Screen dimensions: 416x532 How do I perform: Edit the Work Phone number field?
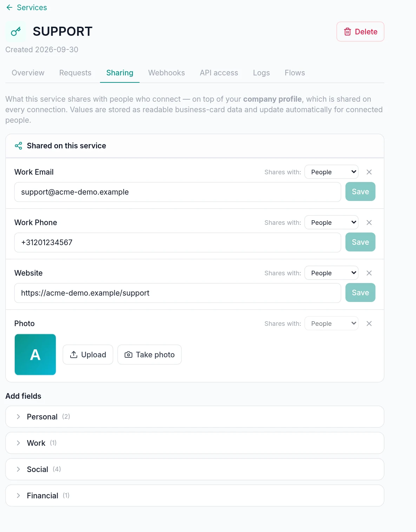(x=178, y=242)
